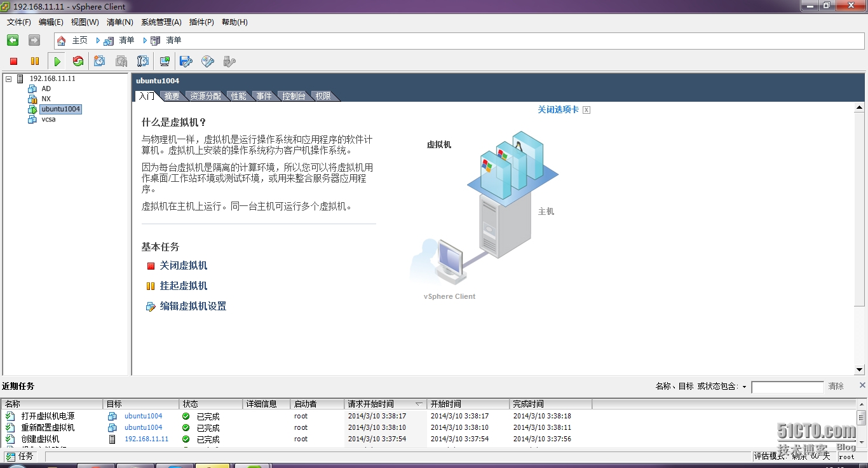Open the 文件(F) menu

19,22
